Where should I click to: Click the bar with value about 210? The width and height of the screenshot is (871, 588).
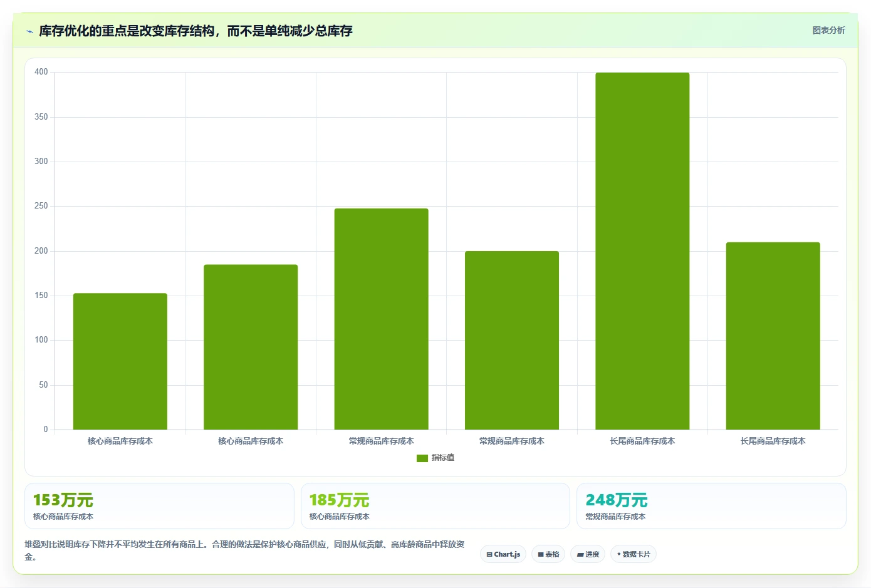(773, 336)
